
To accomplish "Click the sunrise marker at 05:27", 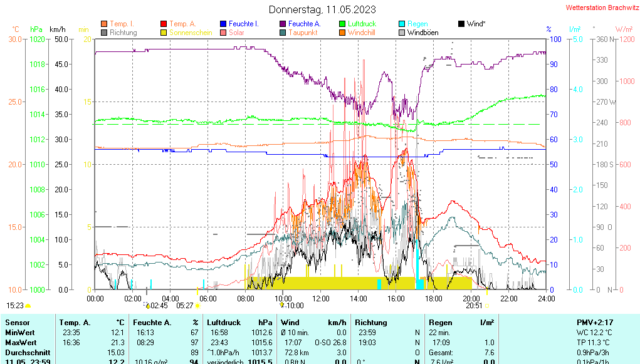I will point(197,306).
